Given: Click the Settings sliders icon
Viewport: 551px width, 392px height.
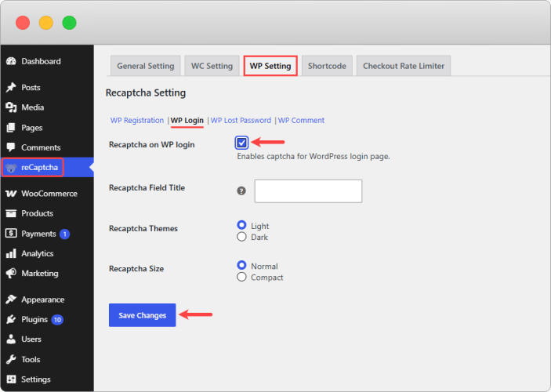Looking at the screenshot, I should [x=11, y=379].
